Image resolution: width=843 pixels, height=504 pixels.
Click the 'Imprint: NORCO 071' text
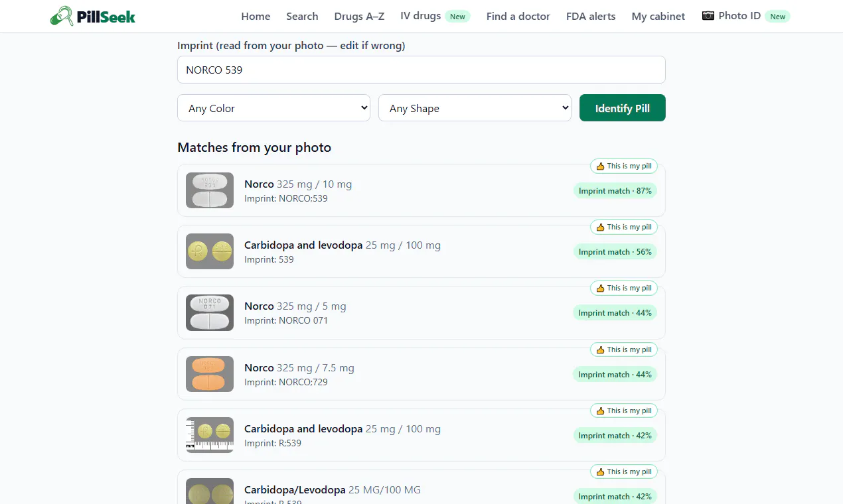(x=286, y=320)
